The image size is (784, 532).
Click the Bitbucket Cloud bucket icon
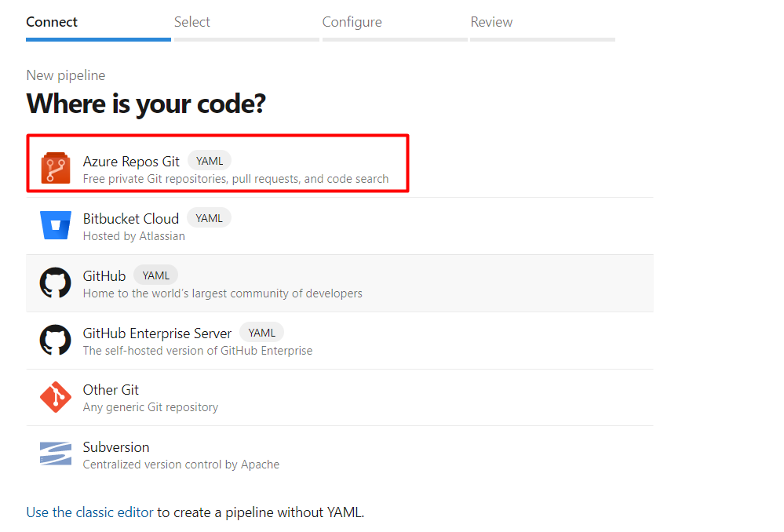point(56,225)
